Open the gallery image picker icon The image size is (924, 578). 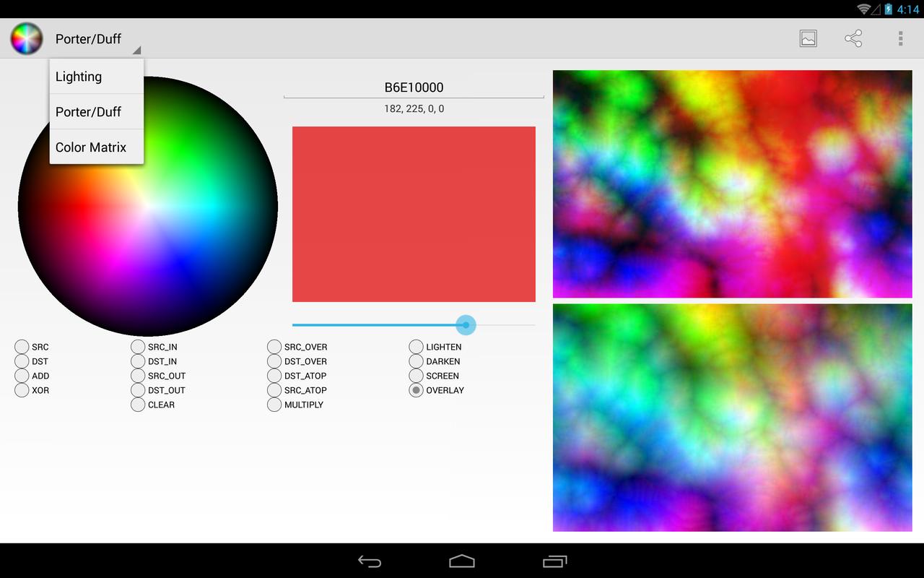808,38
